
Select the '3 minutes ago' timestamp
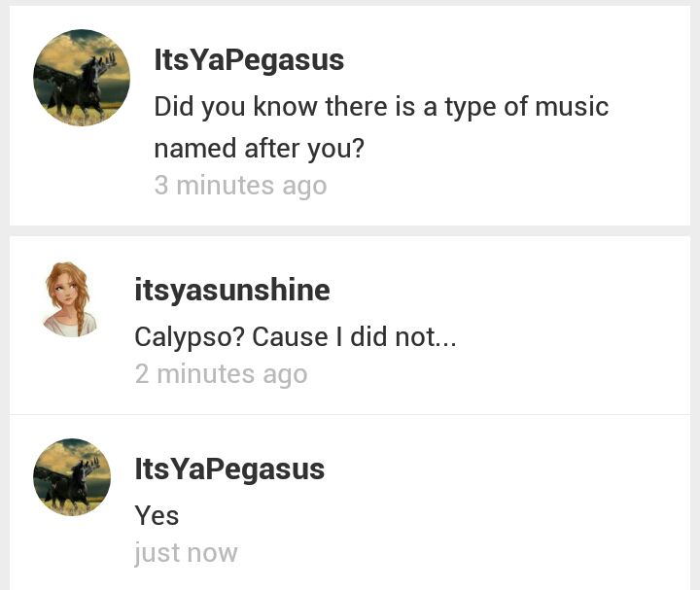(241, 186)
